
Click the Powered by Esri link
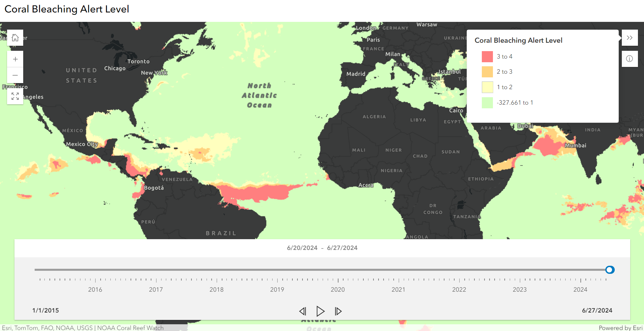pos(620,328)
